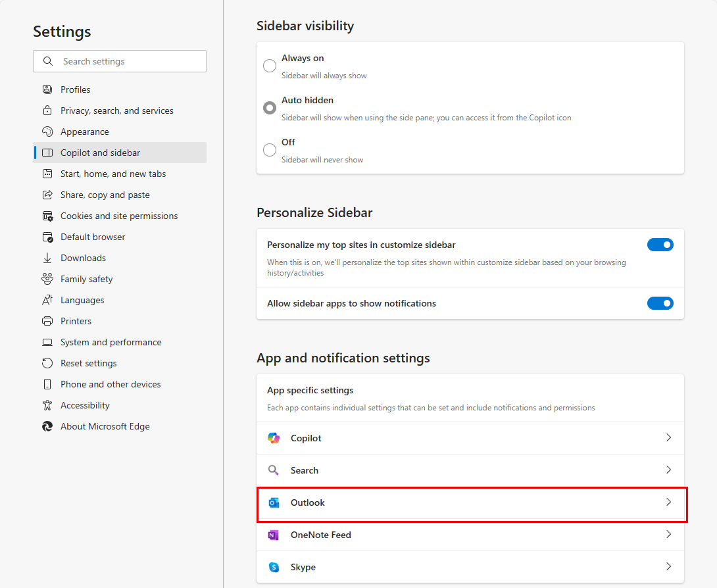Click the Outlook app icon
This screenshot has height=588, width=717.
tap(274, 502)
